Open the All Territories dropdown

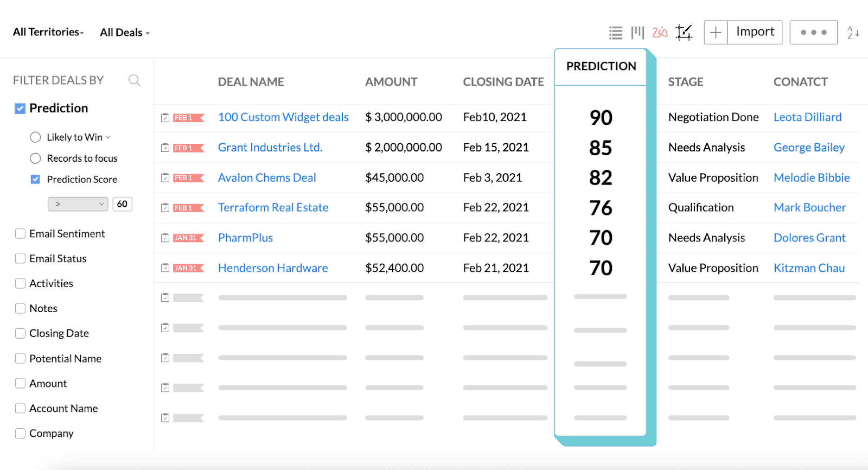click(46, 32)
